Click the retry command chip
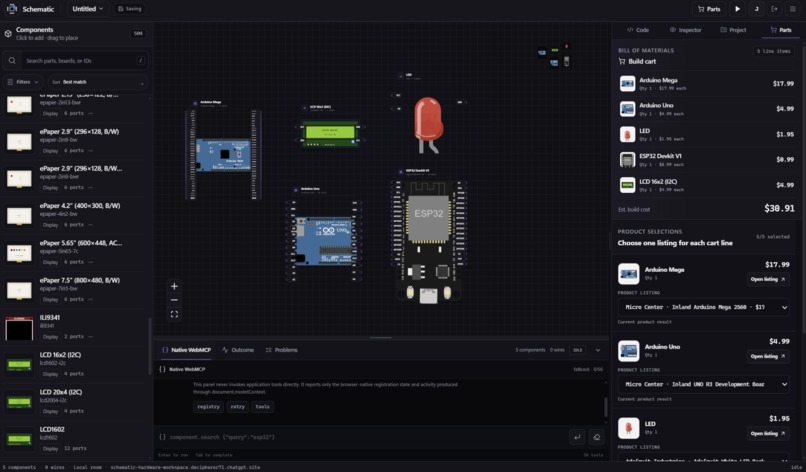The image size is (806, 472). click(237, 407)
